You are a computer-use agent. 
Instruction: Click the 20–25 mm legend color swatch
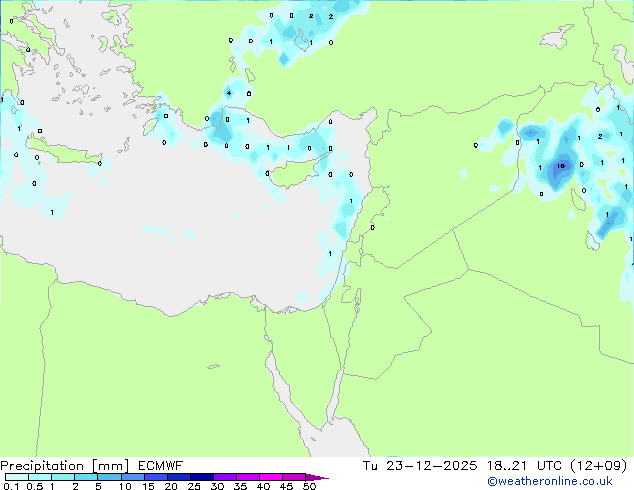pyautogui.click(x=178, y=477)
